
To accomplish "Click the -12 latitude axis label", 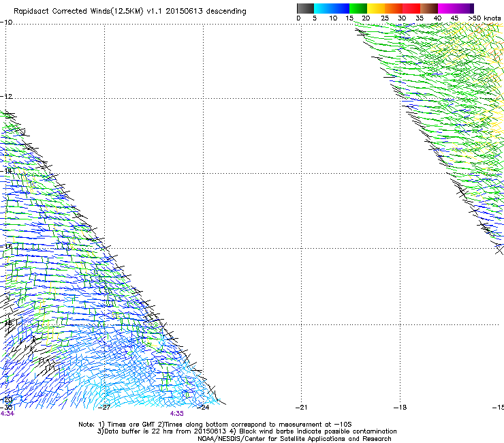I will point(6,97).
